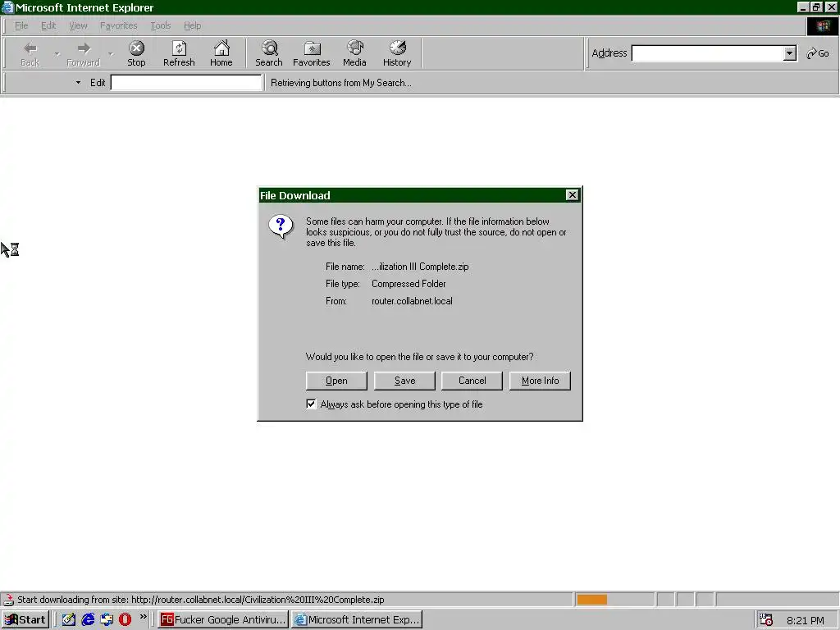Launch the notepad quick launch icon
Image resolution: width=840 pixels, height=630 pixels.
69,620
